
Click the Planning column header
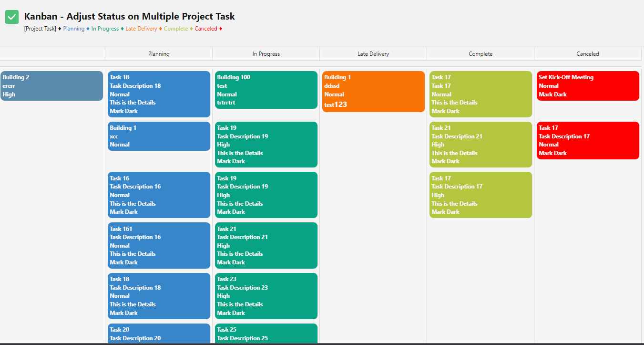tap(159, 53)
